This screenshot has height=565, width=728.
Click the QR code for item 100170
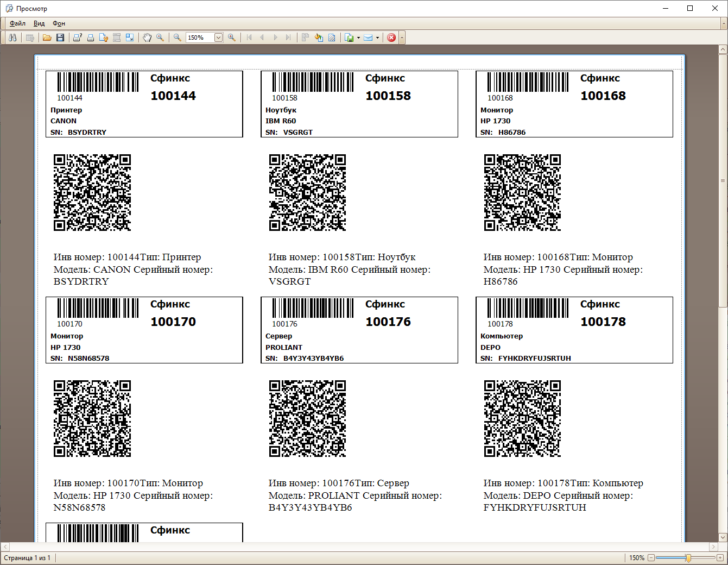92,419
